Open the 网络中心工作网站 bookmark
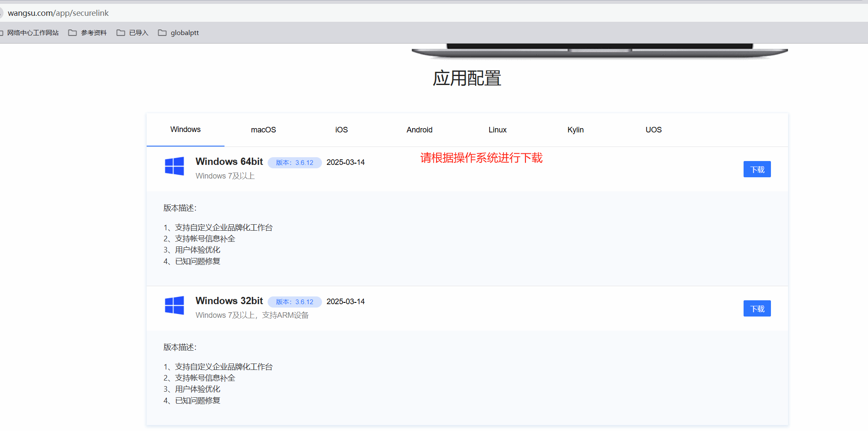This screenshot has height=431, width=868. [x=29, y=33]
